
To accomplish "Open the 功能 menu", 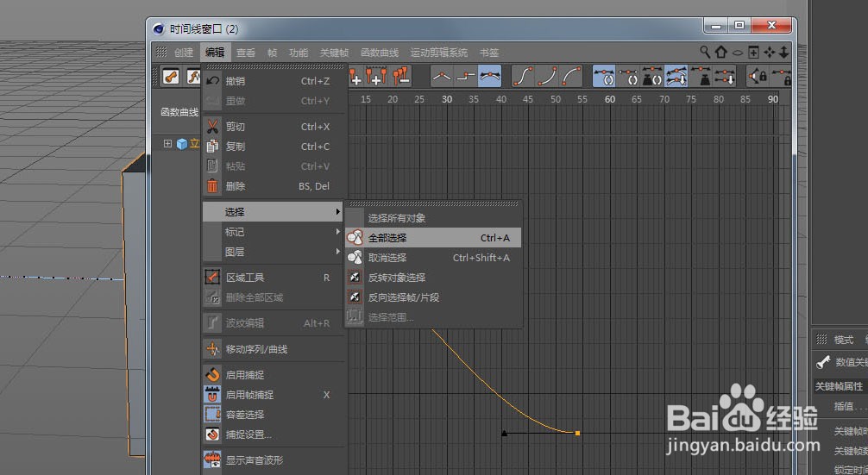I will pos(299,53).
